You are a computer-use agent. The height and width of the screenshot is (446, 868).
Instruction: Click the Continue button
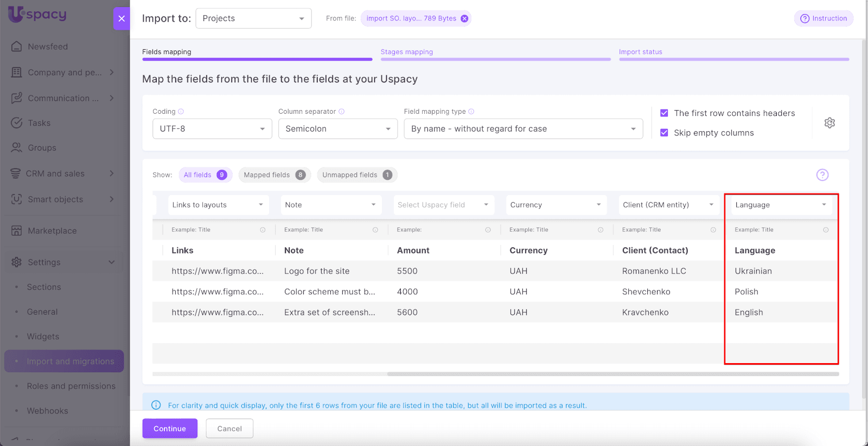170,429
